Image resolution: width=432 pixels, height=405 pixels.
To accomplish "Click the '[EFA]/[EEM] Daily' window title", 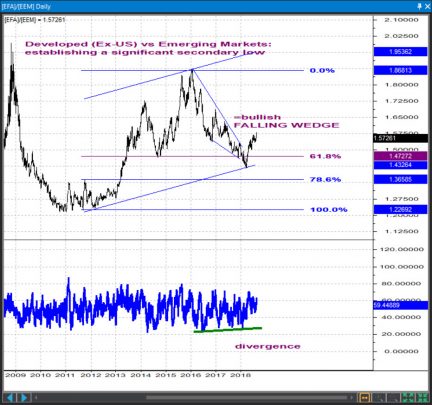I will (x=26, y=6).
